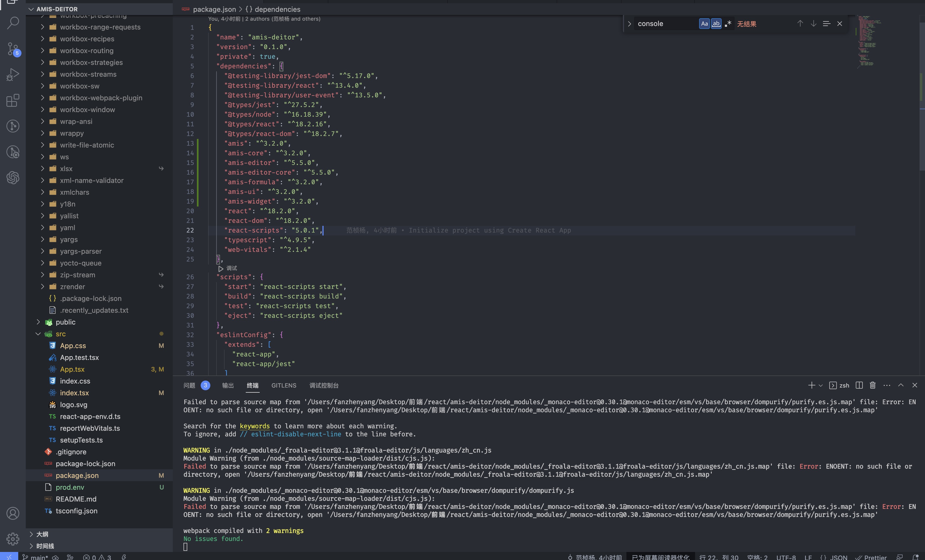This screenshot has height=560, width=925.
Task: Open Source Control view showing 5 changes
Action: pyautogui.click(x=13, y=49)
